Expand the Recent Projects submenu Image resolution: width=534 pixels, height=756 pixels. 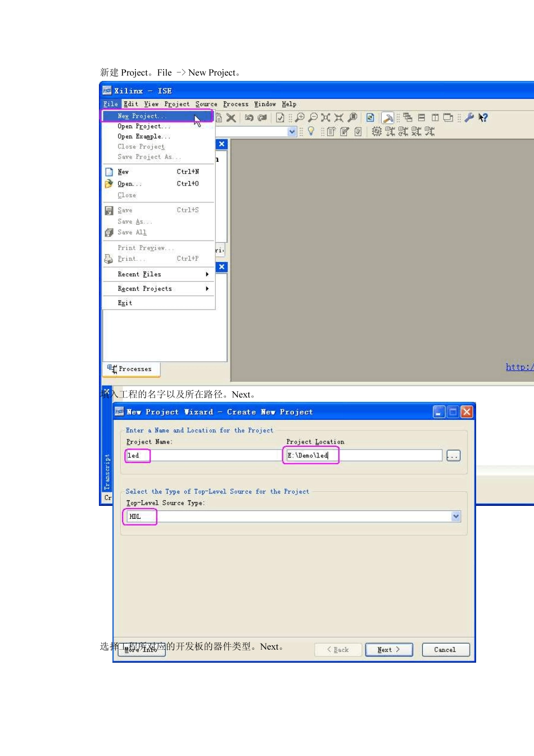159,288
